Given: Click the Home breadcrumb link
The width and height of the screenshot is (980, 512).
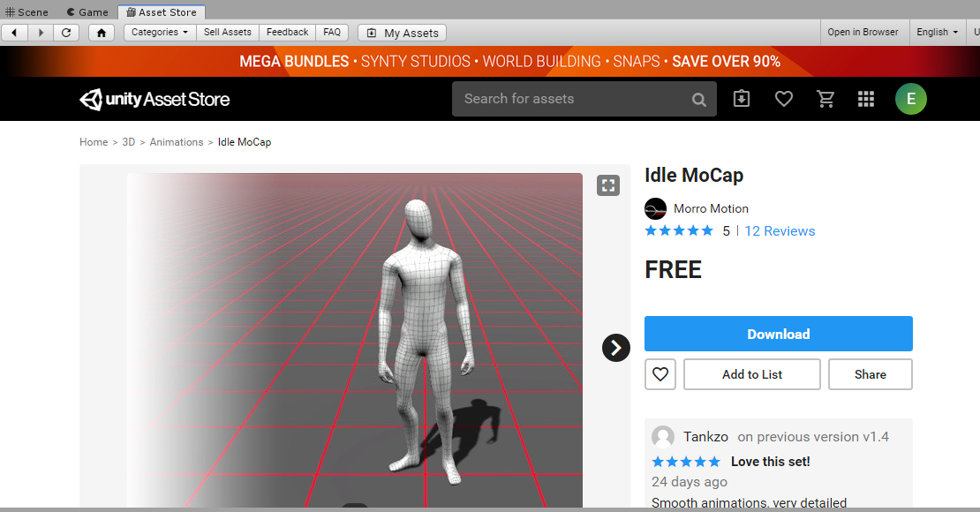Looking at the screenshot, I should tap(94, 142).
